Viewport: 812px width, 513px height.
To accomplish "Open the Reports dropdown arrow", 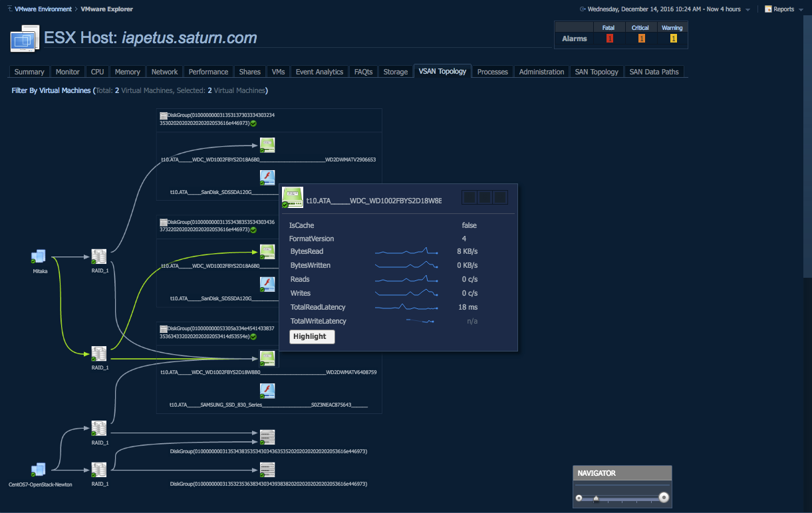I will coord(801,10).
